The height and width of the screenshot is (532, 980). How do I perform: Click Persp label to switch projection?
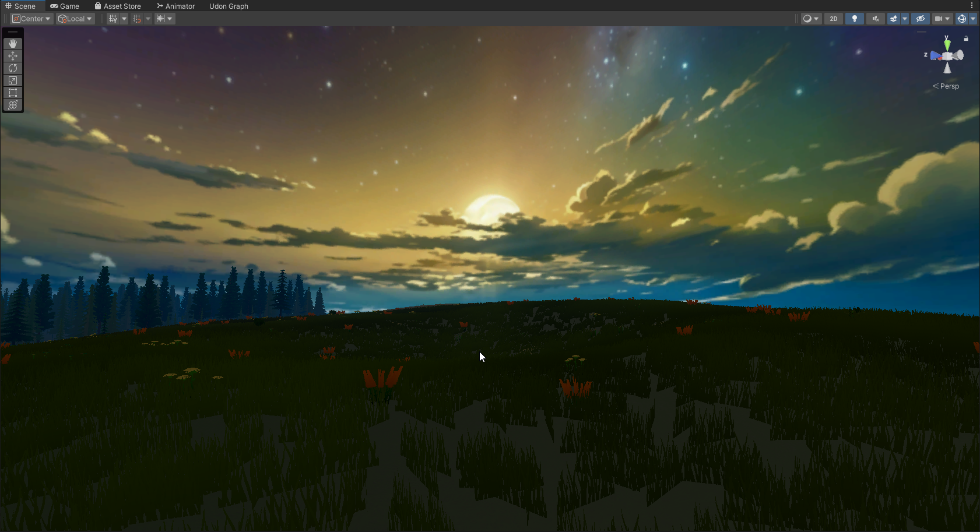pos(949,86)
